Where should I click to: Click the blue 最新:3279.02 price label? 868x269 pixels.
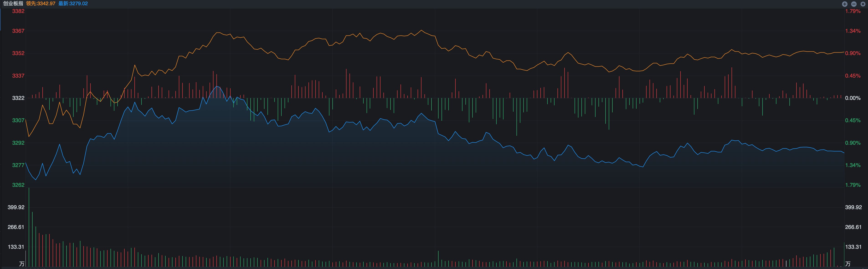tap(73, 3)
